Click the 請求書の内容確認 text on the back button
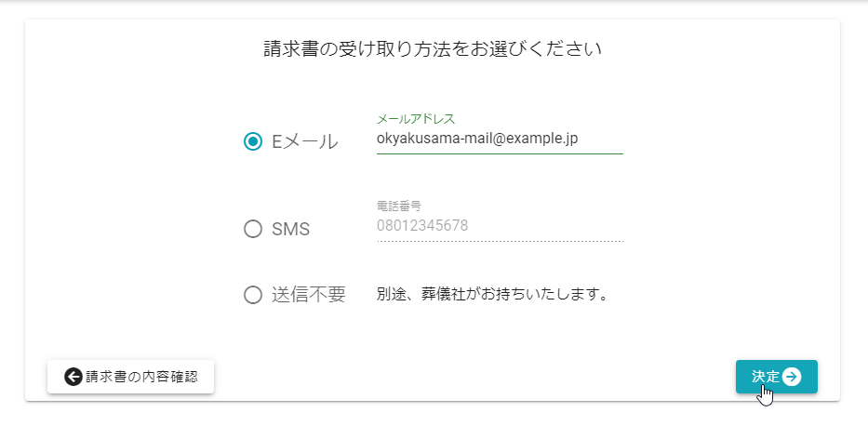The width and height of the screenshot is (868, 439). pyautogui.click(x=141, y=377)
